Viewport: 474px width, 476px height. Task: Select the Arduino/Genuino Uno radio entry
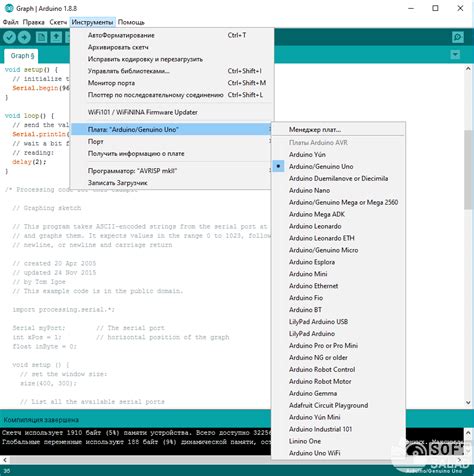click(x=339, y=166)
